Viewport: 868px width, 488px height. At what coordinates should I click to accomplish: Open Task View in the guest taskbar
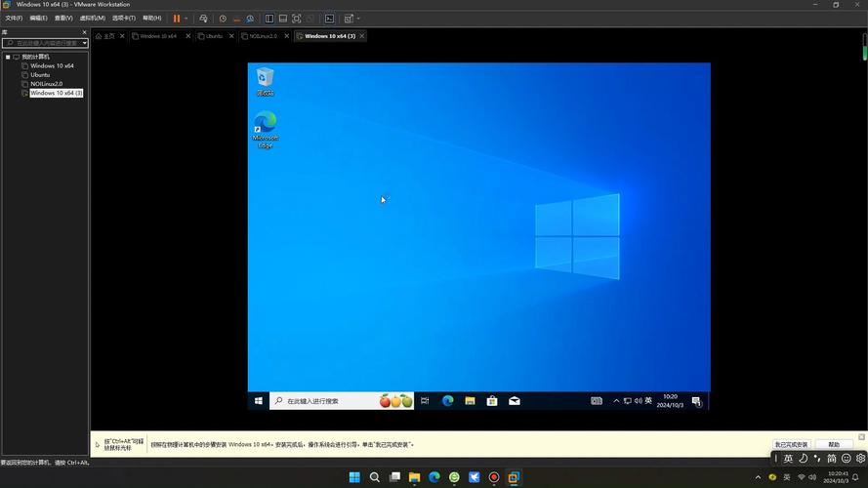425,400
